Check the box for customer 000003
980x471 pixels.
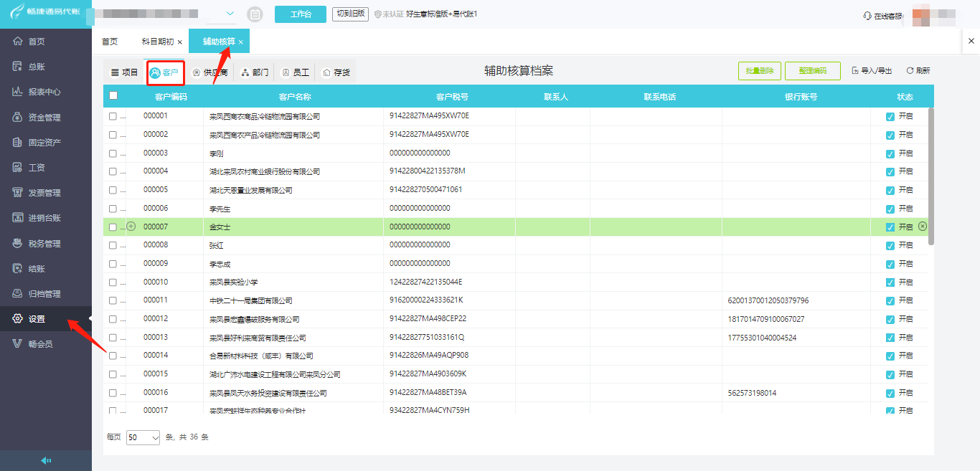tap(113, 153)
